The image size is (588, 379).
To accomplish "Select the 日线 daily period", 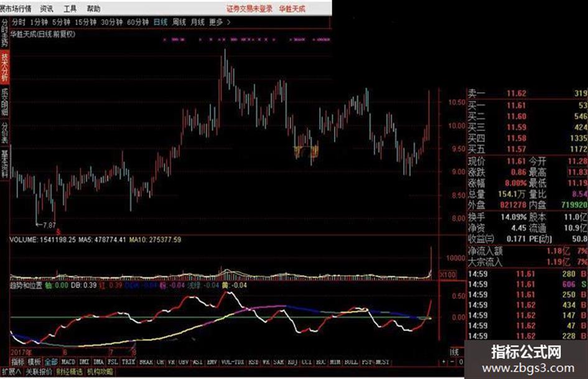I will (160, 22).
